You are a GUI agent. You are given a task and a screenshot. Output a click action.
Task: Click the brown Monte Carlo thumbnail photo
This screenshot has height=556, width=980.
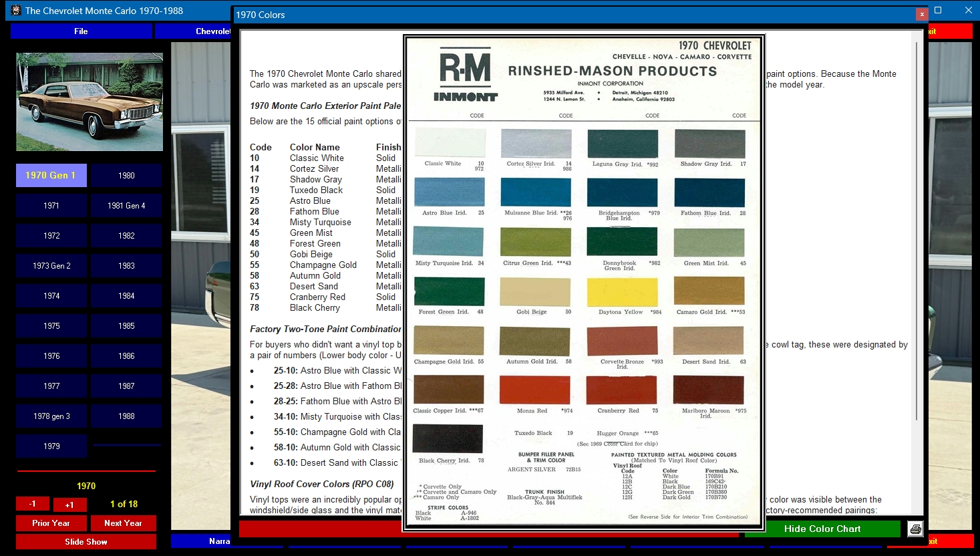(90, 102)
